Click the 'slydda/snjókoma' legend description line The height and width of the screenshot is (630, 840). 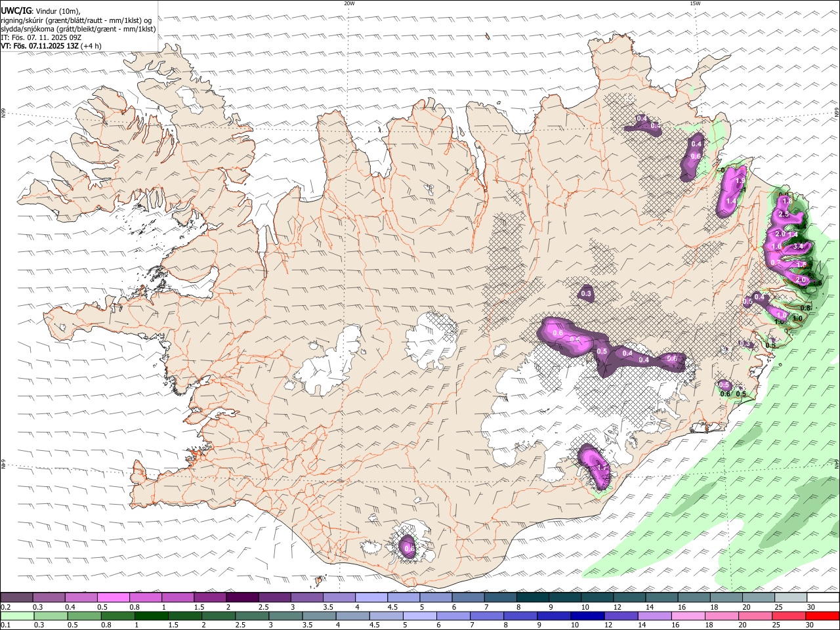[x=79, y=29]
